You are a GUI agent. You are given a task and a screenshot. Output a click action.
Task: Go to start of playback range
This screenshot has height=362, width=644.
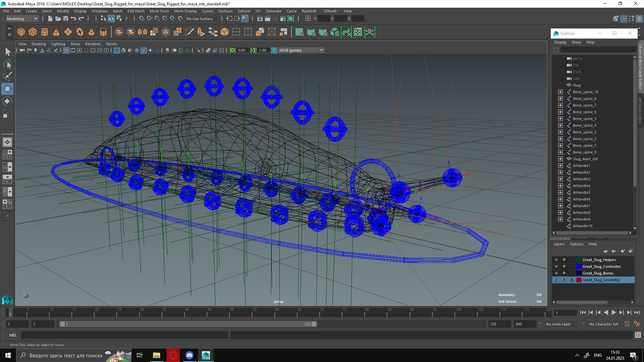[583, 312]
